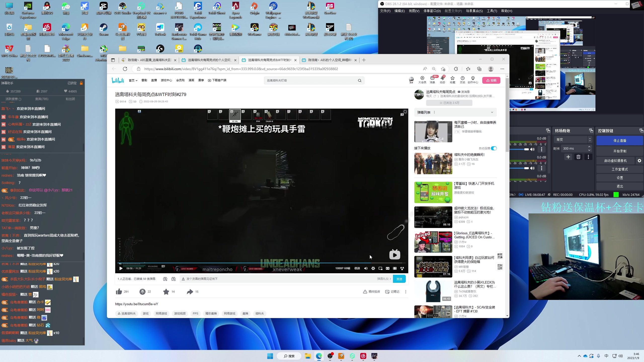This screenshot has height=362, width=644.
Task: Open the 1080P 60帧 quality menu
Action: point(343,268)
